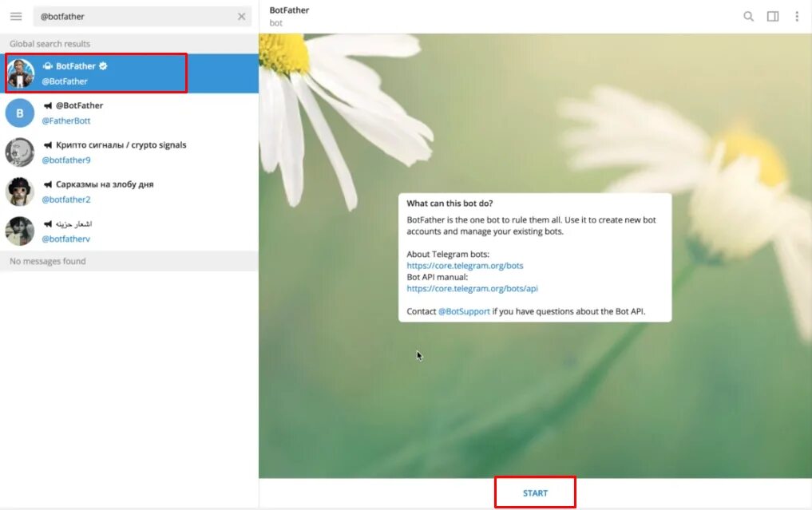This screenshot has width=812, height=510.
Task: Click avatar of @botfather9 channel
Action: (x=20, y=152)
